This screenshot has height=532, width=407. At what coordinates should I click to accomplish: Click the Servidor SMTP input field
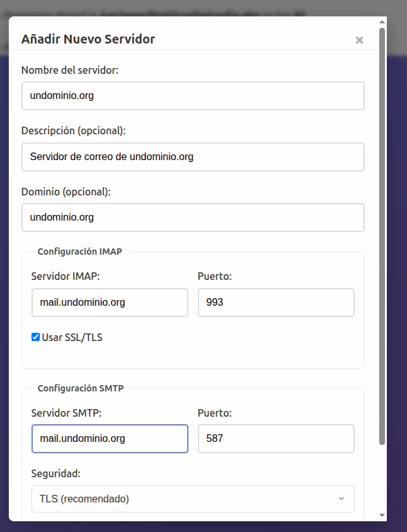(x=110, y=439)
